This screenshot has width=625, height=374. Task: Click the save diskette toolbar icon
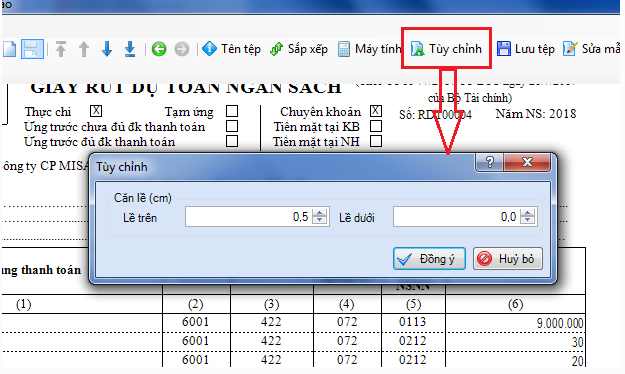tap(32, 49)
